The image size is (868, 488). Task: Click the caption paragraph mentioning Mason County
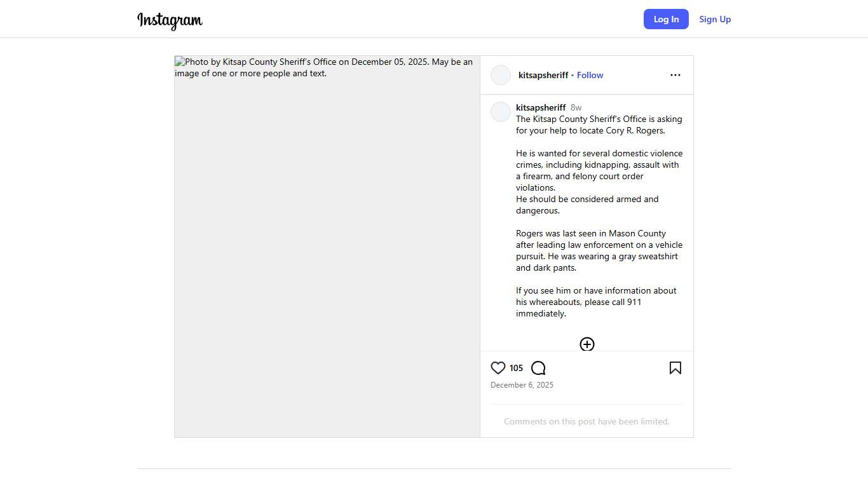coord(599,250)
